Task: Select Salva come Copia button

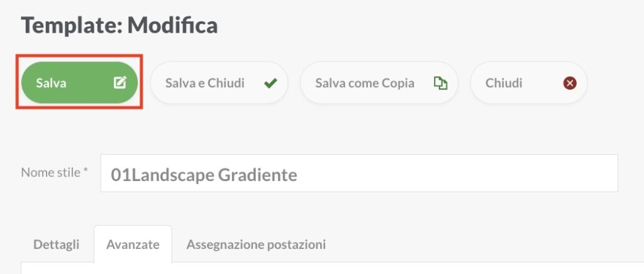Action: pos(379,83)
